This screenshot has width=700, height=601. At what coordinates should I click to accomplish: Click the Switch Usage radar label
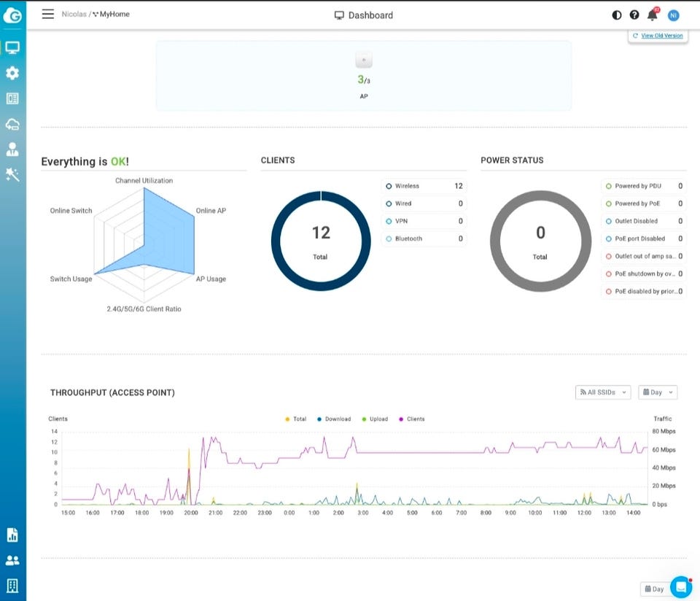point(71,279)
